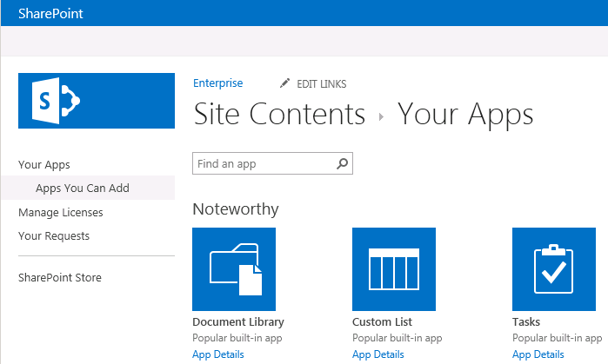Open Manage Licenses page
The image size is (608, 364).
click(60, 212)
